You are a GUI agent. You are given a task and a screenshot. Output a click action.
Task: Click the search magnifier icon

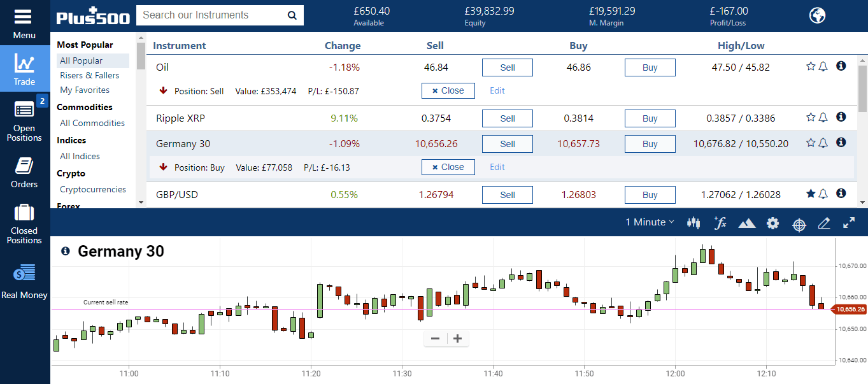[292, 15]
